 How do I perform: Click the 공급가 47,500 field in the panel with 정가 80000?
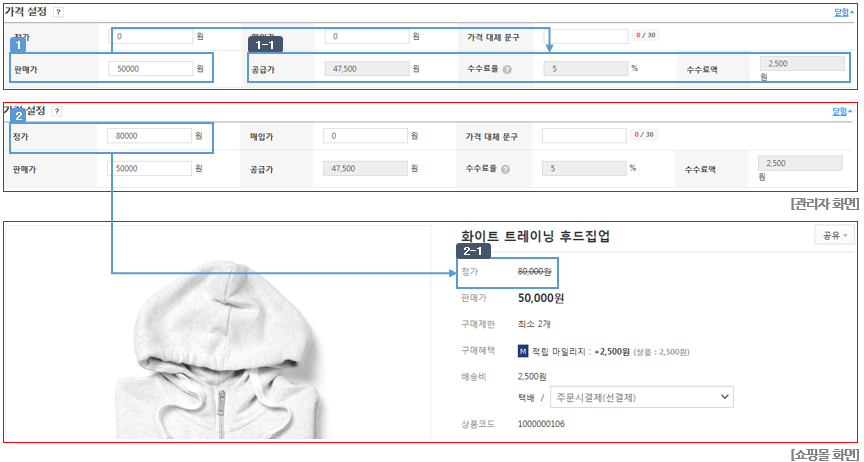[366, 168]
